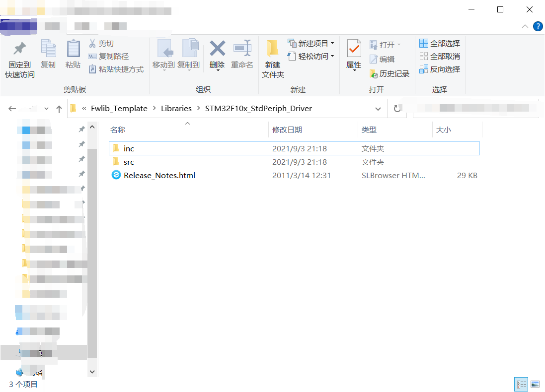The width and height of the screenshot is (545, 392).
Task: Click Invert selection (反向选择)
Action: click(x=440, y=69)
